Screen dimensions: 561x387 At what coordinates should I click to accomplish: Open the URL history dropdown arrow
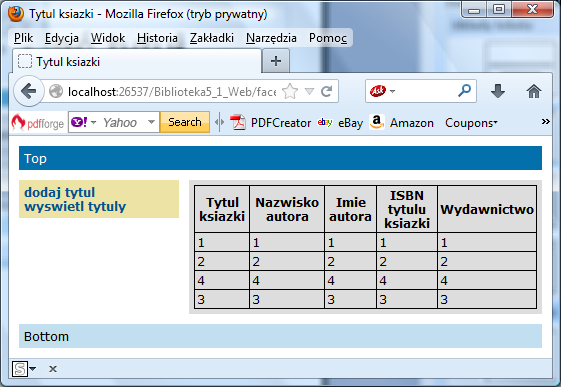309,92
